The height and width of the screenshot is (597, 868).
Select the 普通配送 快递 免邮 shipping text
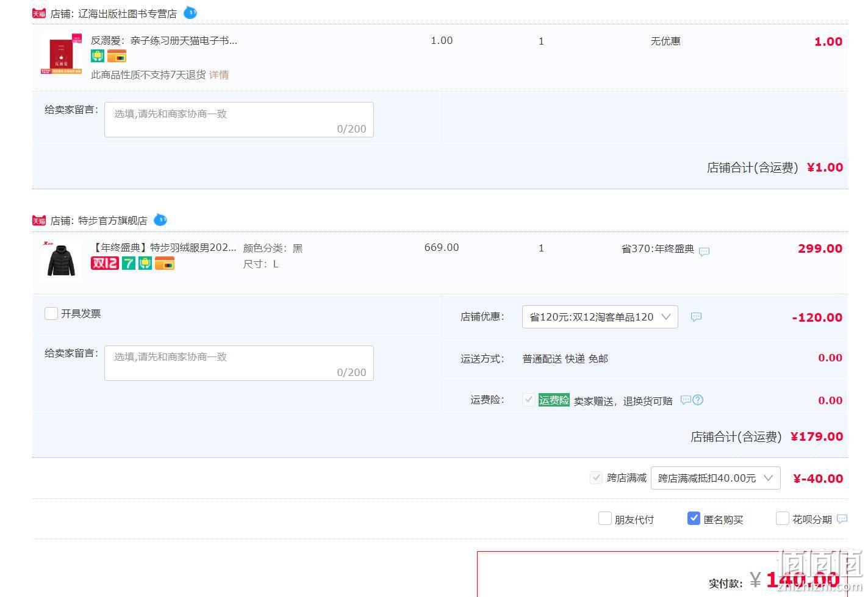[565, 358]
